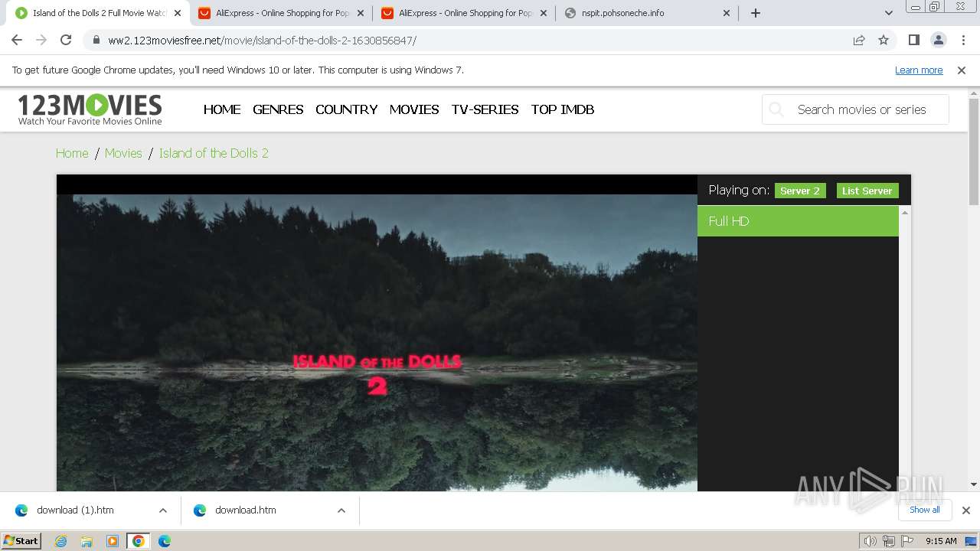Image resolution: width=980 pixels, height=551 pixels.
Task: Close the second AliExpress tab
Action: [544, 13]
